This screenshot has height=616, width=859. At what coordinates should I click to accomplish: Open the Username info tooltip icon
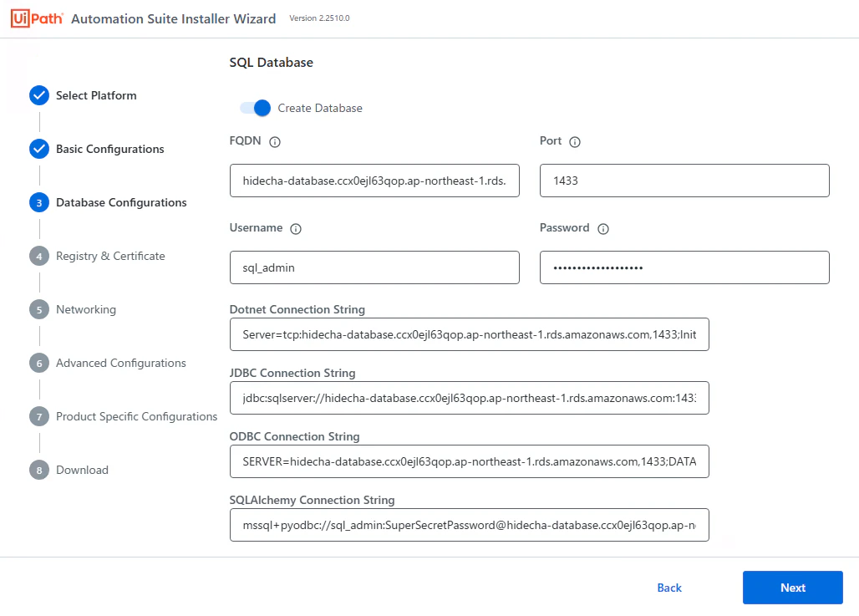point(296,228)
